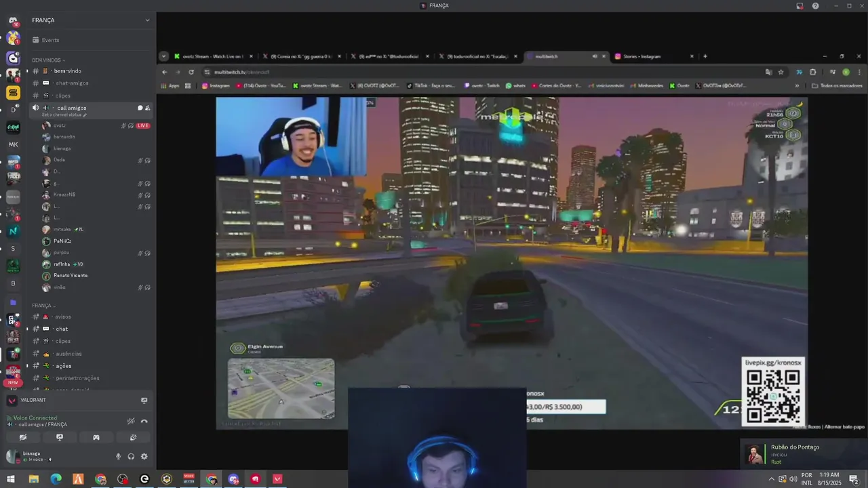Image resolution: width=868 pixels, height=488 pixels.
Task: Open the teal N server icon
Action: click(x=13, y=231)
